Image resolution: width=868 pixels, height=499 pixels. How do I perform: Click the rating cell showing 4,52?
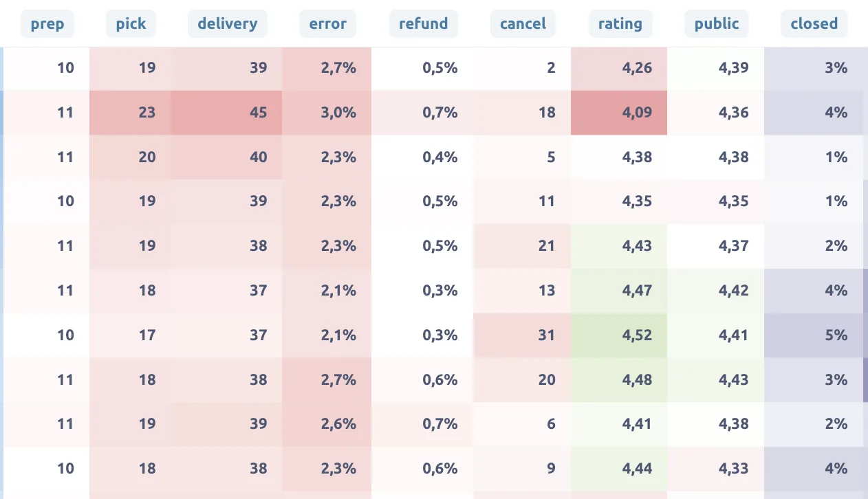[x=619, y=335]
